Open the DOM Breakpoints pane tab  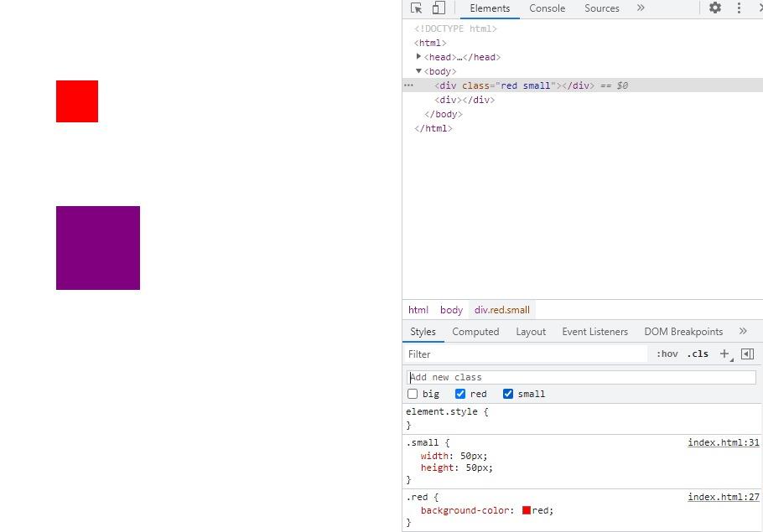pyautogui.click(x=683, y=332)
